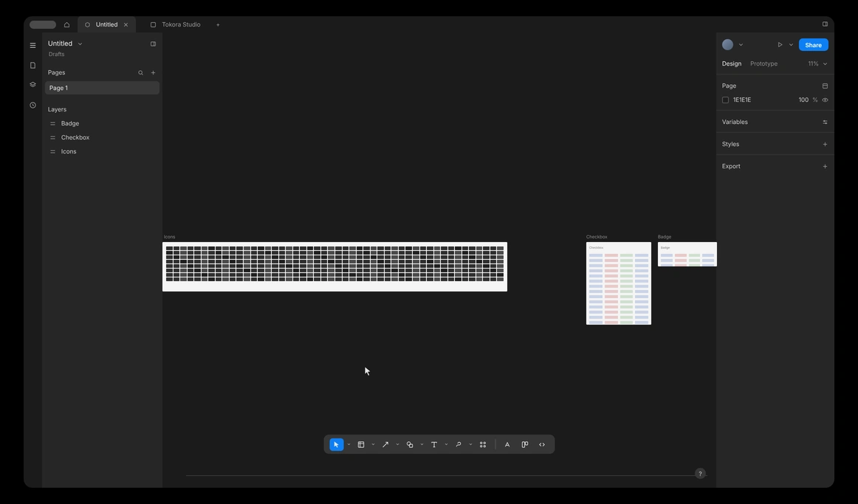The image size is (858, 504).
Task: Open the Untitled file name dropdown
Action: coord(80,44)
